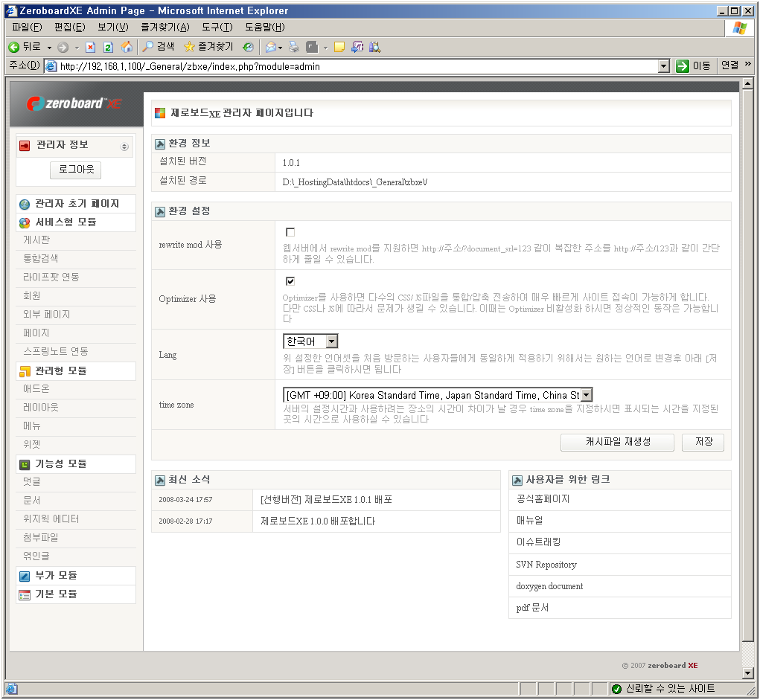This screenshot has width=760, height=700.
Task: Click the Research toolbar icon
Action: coord(374,47)
